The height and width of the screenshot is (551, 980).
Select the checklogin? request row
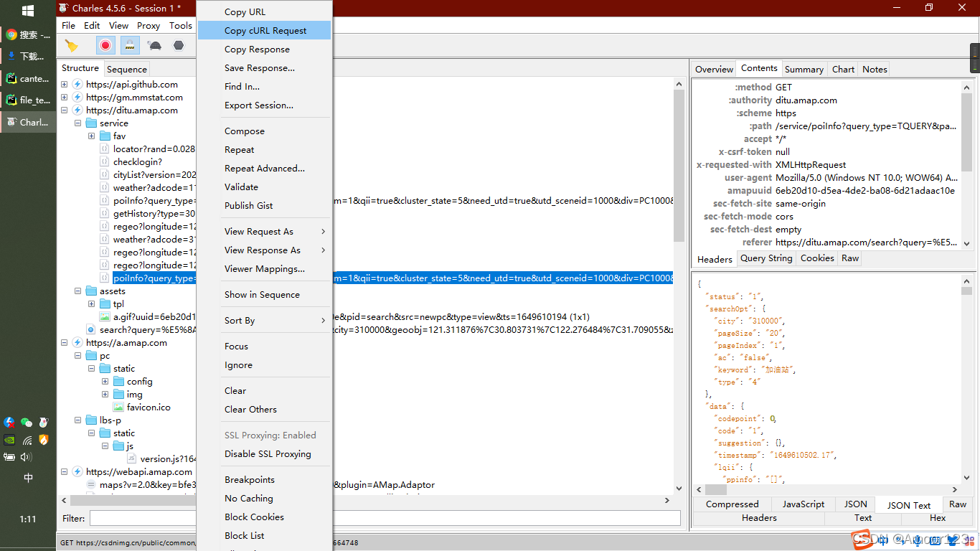(138, 162)
